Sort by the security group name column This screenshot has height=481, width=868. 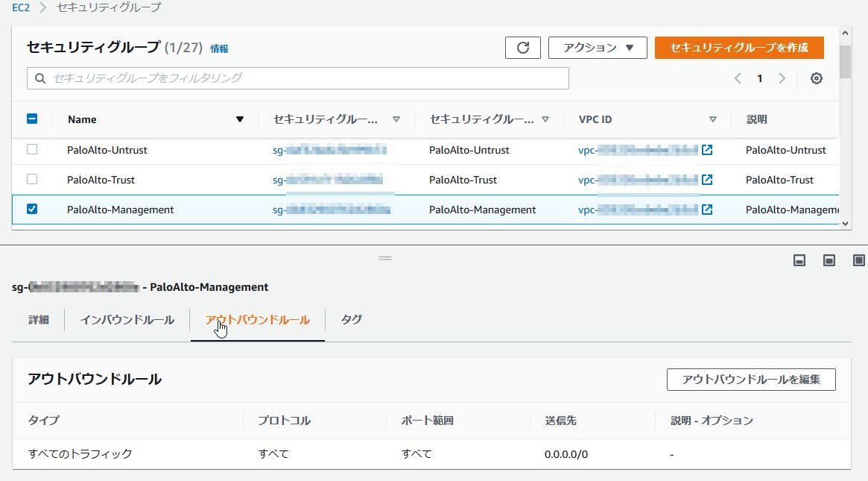click(545, 119)
